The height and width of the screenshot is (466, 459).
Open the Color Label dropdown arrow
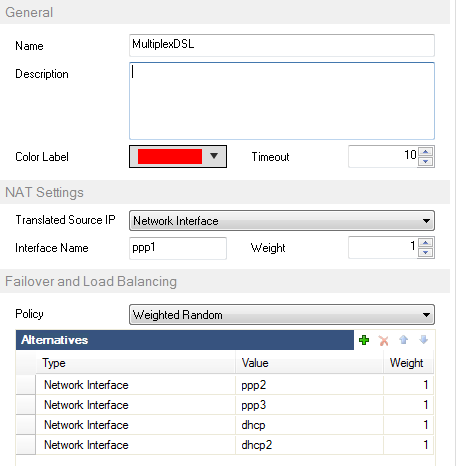pyautogui.click(x=214, y=156)
